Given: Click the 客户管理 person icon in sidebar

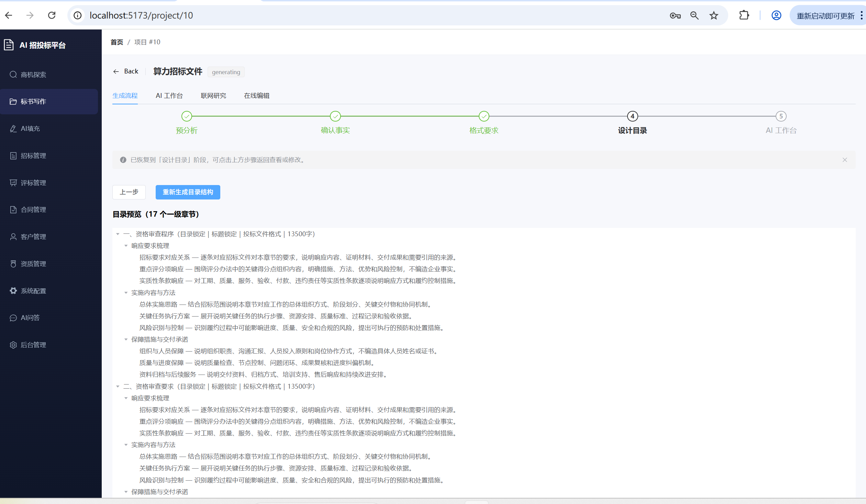Looking at the screenshot, I should [13, 237].
